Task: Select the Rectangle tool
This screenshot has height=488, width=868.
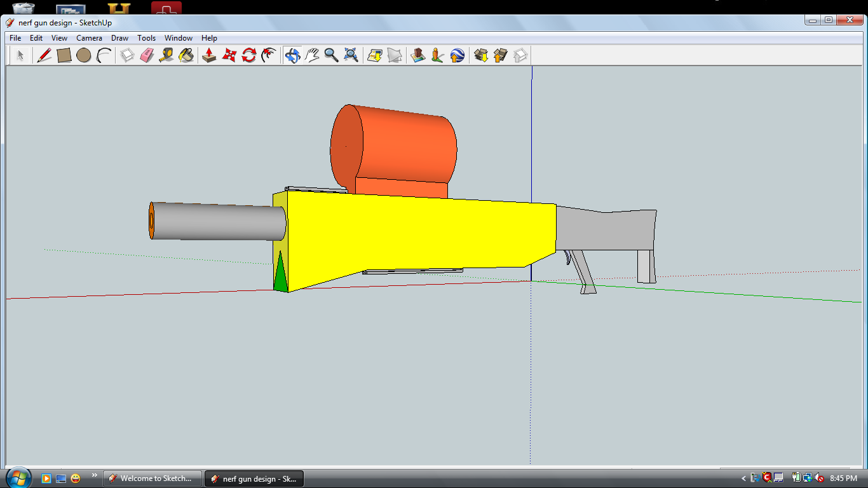Action: click(x=64, y=55)
